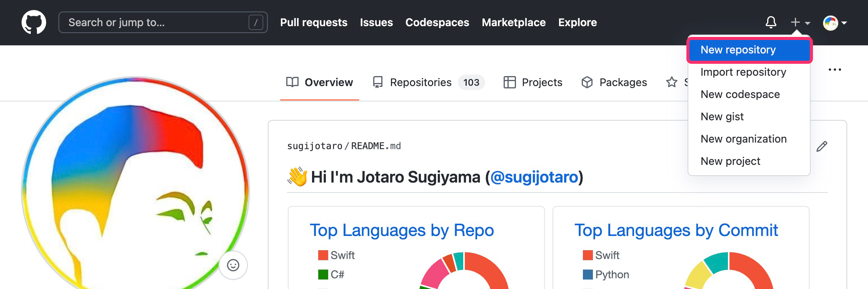Select New gist from dropdown
Image resolution: width=868 pixels, height=289 pixels.
click(x=722, y=117)
